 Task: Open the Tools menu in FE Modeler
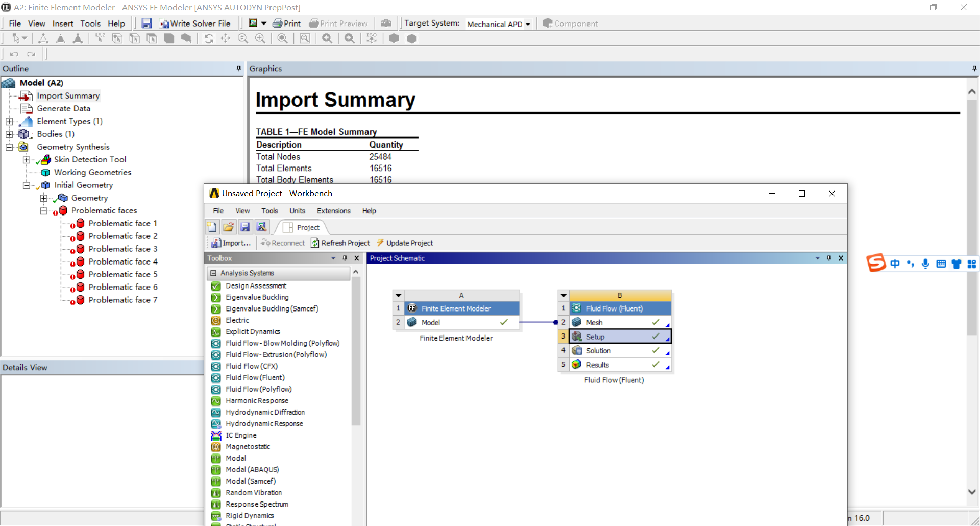coord(90,23)
